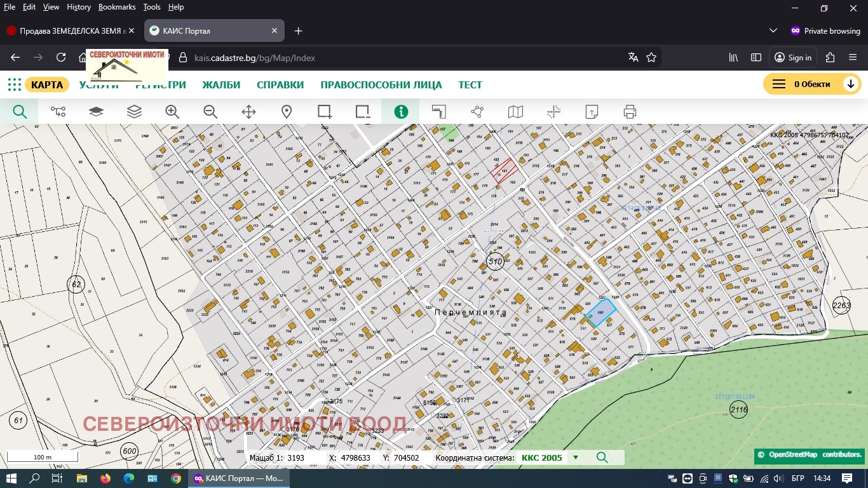This screenshot has height=488, width=868.
Task: Click the green info identify tool
Action: pos(401,112)
